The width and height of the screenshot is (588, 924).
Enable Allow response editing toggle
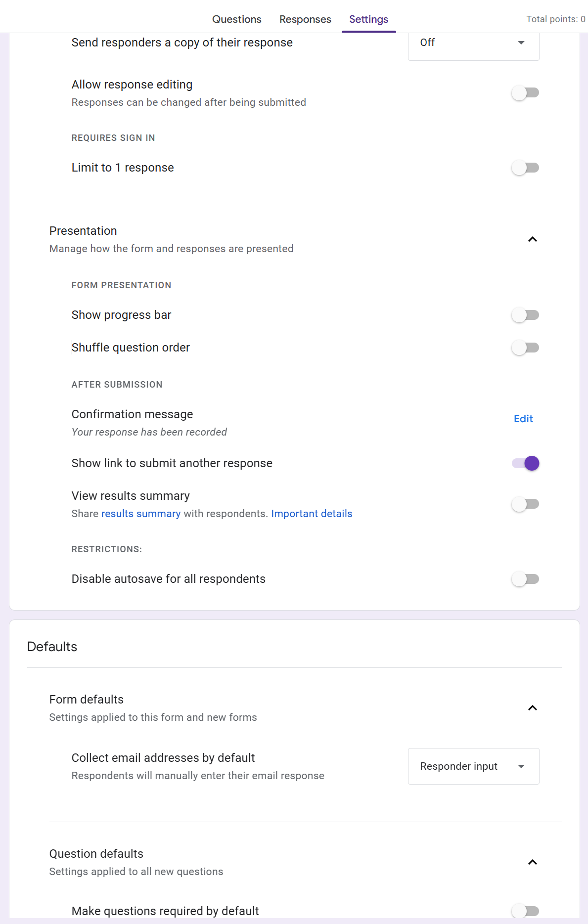[x=525, y=93]
